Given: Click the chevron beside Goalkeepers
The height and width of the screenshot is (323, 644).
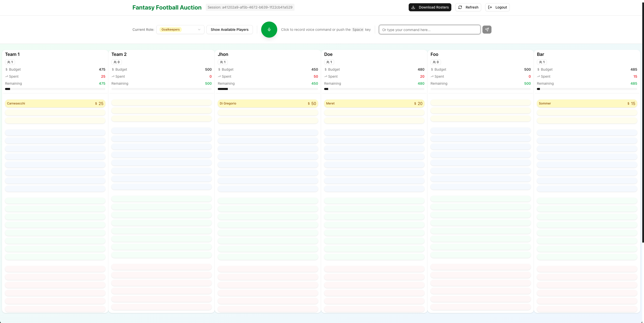Looking at the screenshot, I should (x=199, y=30).
